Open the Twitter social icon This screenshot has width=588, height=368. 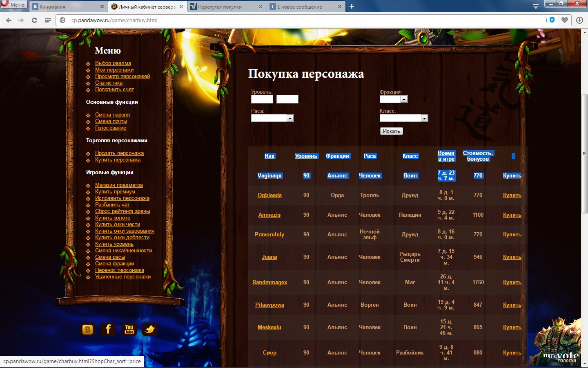point(150,330)
